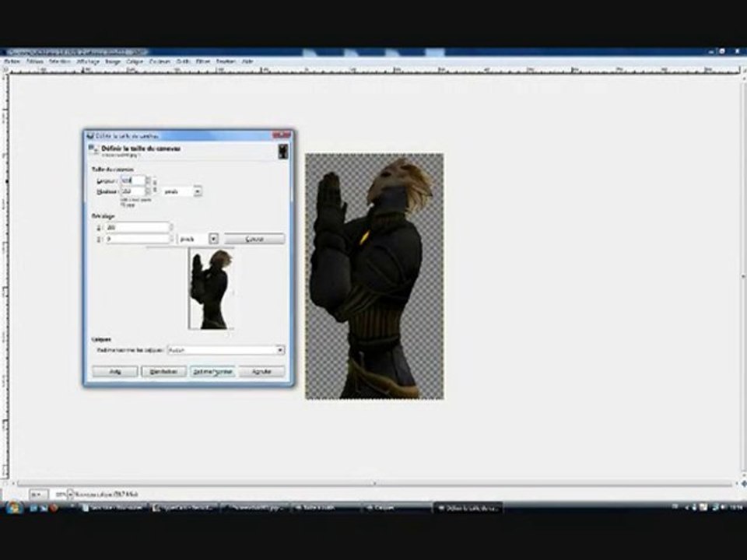The width and height of the screenshot is (747, 560).
Task: Click the Hauteur spinner arrows
Action: tap(148, 191)
